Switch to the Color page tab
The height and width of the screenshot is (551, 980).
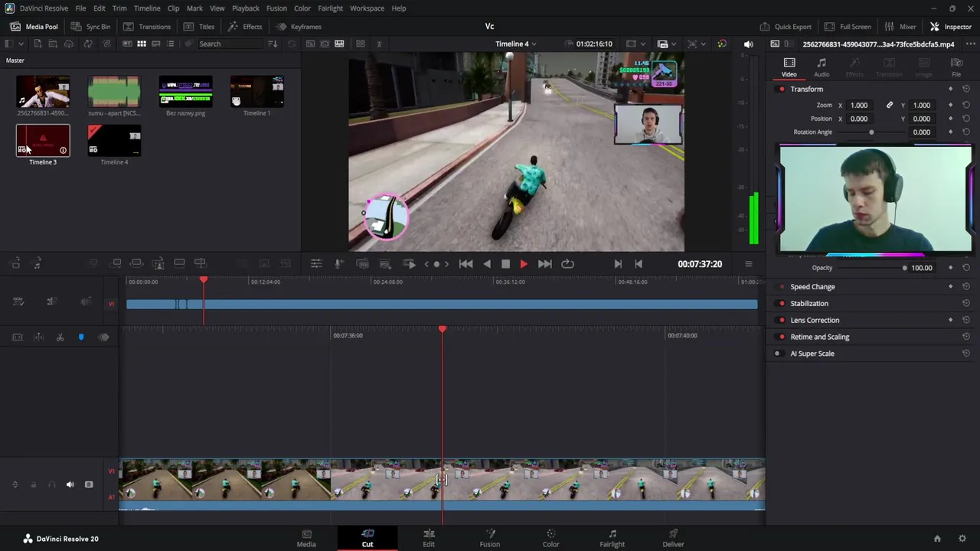click(550, 538)
